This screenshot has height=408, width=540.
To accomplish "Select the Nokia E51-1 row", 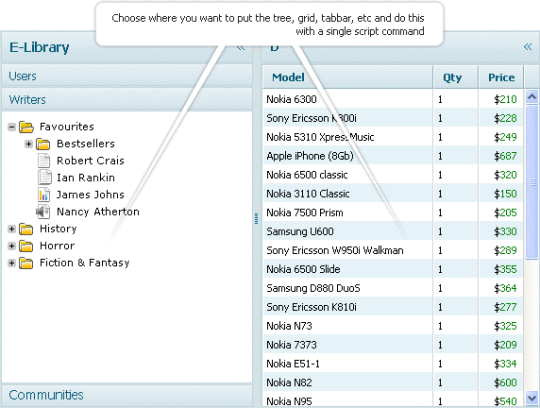I will (393, 364).
